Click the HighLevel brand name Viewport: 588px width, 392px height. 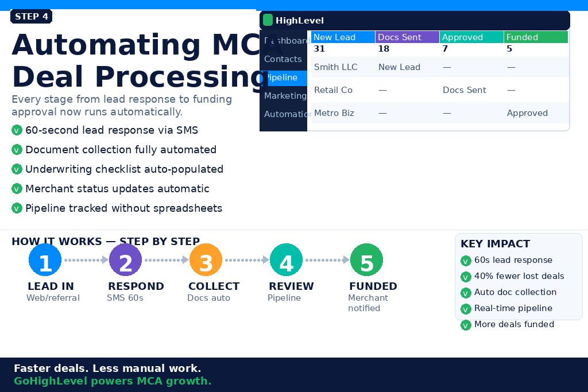[x=300, y=21]
